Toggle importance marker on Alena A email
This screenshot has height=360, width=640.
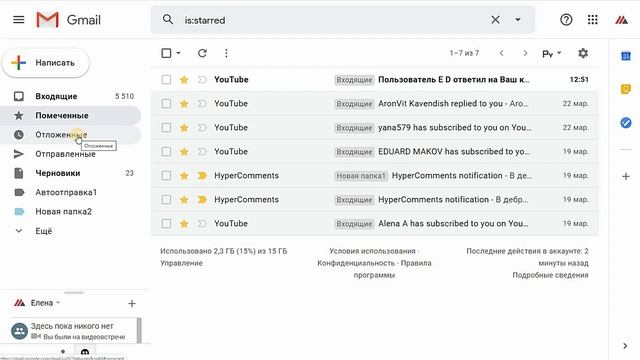coord(202,224)
